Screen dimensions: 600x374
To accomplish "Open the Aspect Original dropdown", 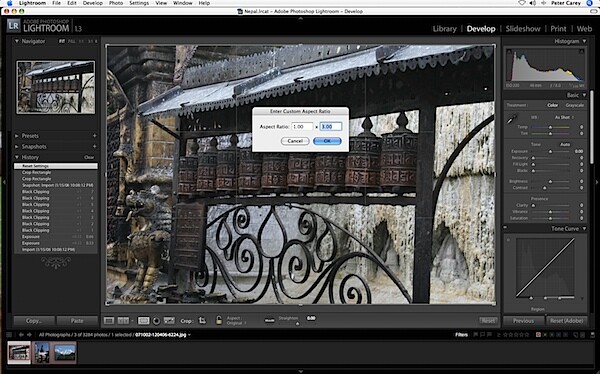I will (236, 323).
